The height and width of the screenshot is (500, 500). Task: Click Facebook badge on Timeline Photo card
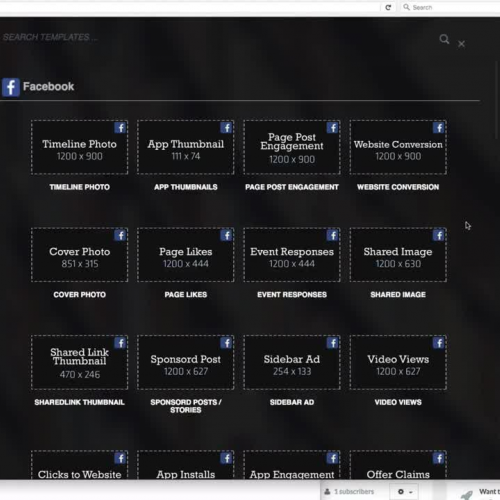tap(120, 128)
